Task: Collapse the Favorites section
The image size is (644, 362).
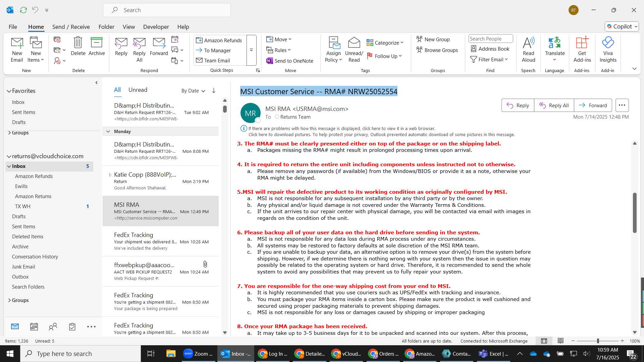Action: [9, 91]
